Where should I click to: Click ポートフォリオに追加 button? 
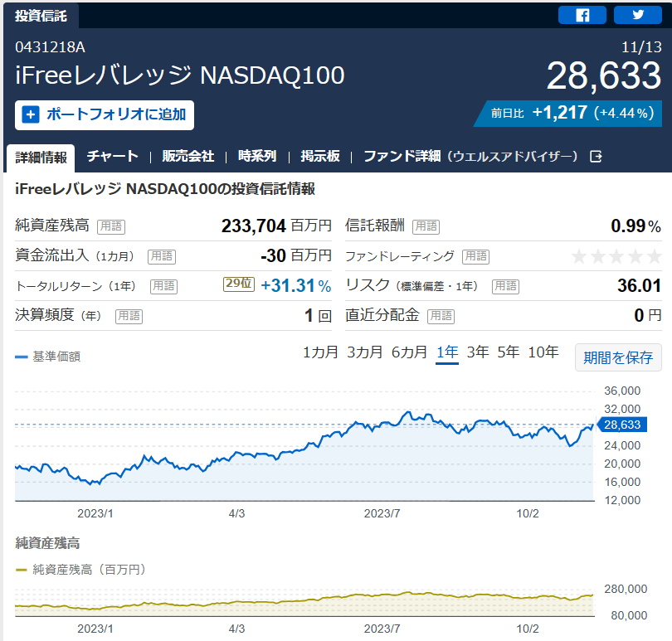point(105,114)
